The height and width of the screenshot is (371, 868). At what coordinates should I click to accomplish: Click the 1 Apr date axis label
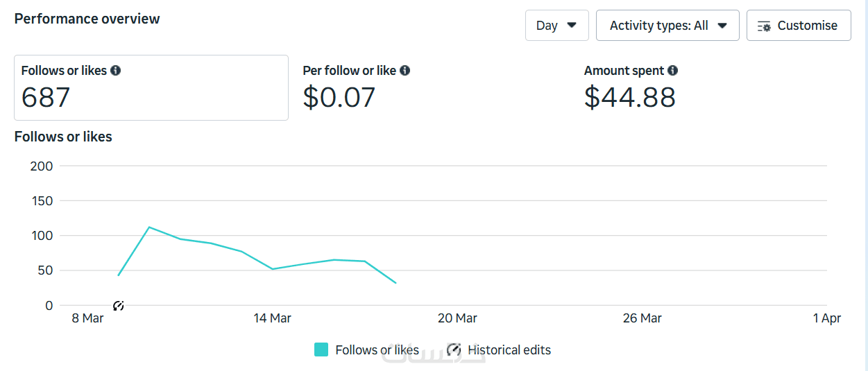(x=826, y=318)
